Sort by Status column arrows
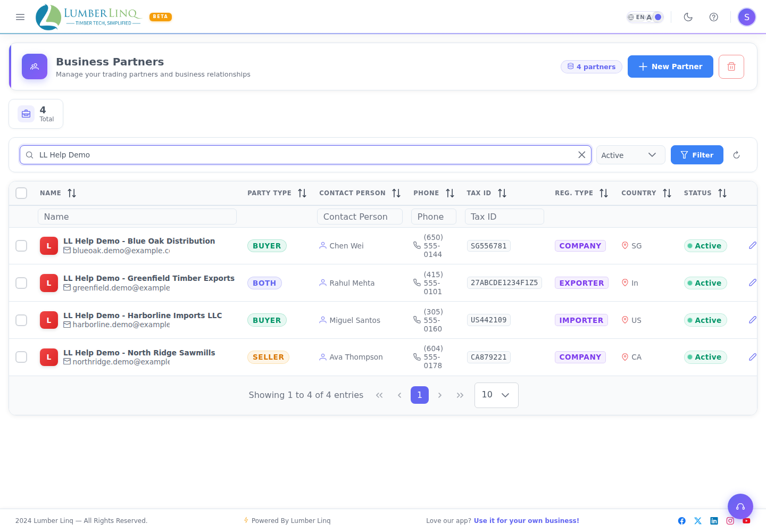The image size is (766, 532). tap(722, 193)
